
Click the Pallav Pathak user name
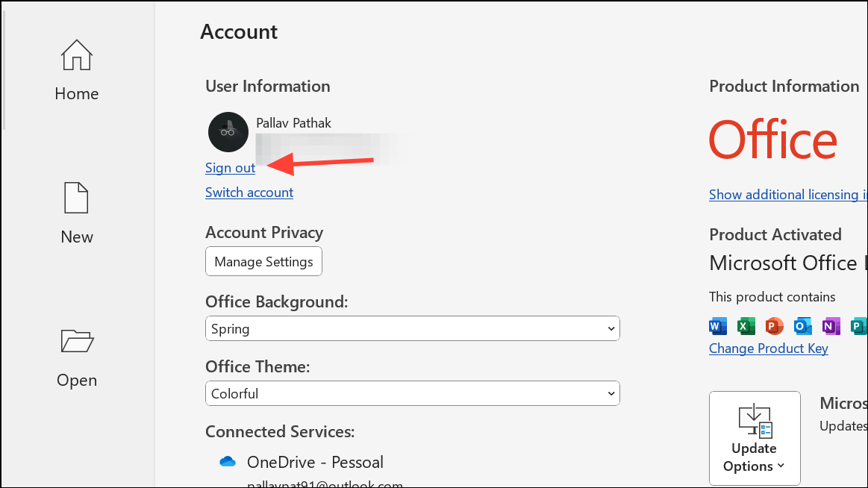coord(293,123)
